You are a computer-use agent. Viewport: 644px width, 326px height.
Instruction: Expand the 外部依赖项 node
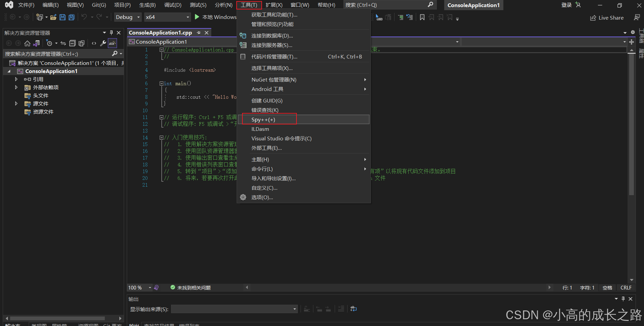pos(16,87)
